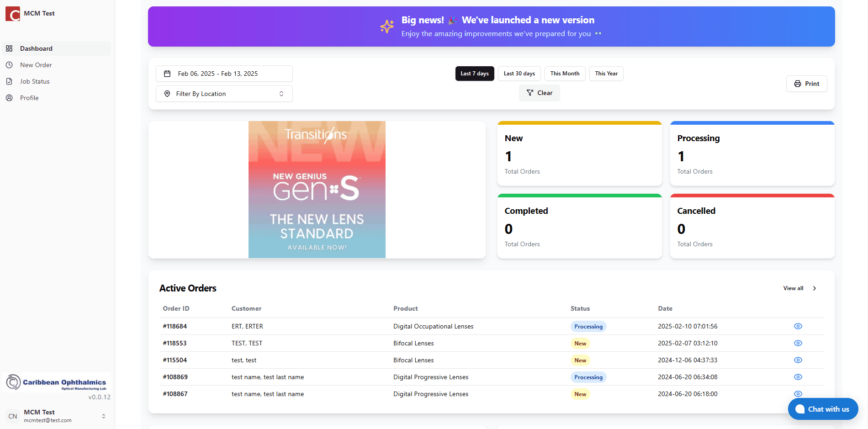868x429 pixels.
Task: Select the yellow-topped New orders card
Action: coord(579,154)
